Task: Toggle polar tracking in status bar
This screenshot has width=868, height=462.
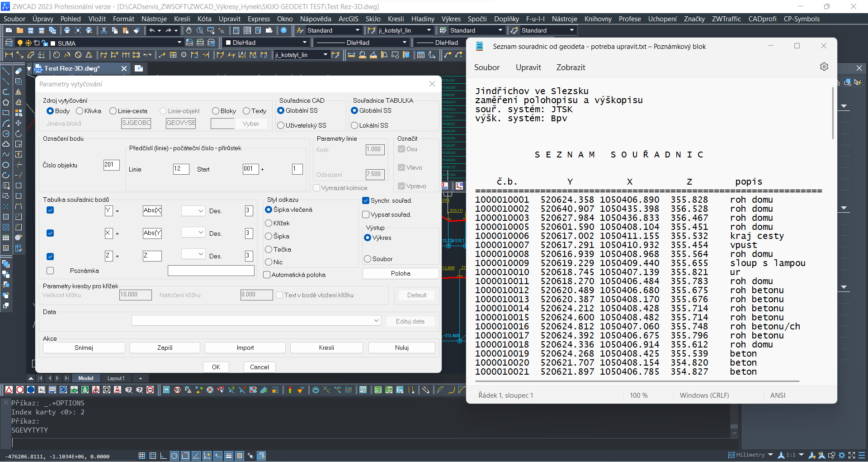Action: click(174, 456)
